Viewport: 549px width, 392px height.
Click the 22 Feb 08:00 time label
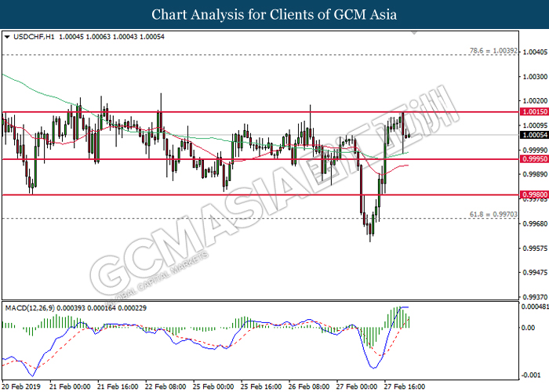coord(165,387)
